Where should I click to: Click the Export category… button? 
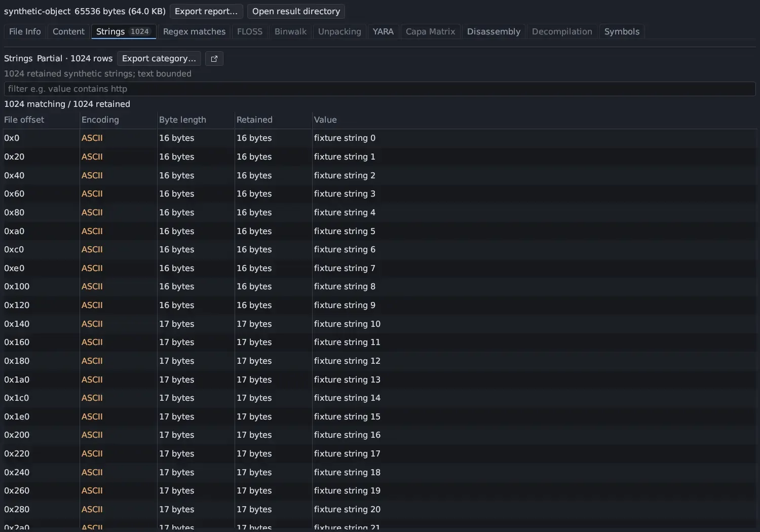tap(159, 59)
